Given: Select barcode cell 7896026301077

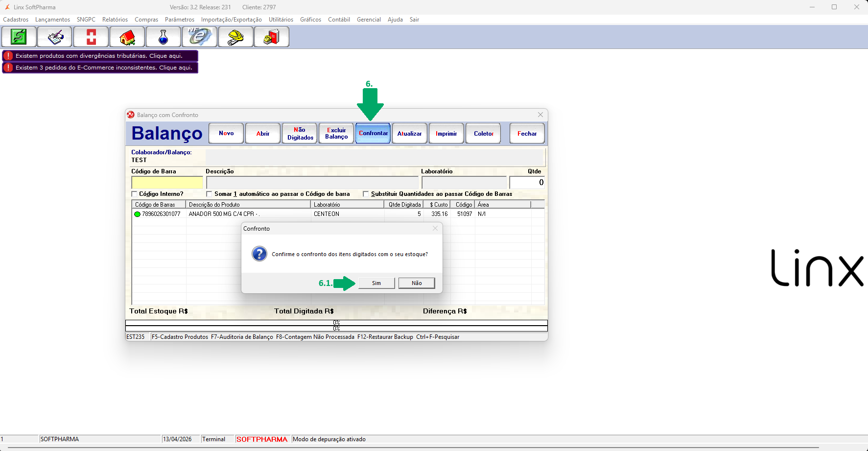Looking at the screenshot, I should pos(161,214).
